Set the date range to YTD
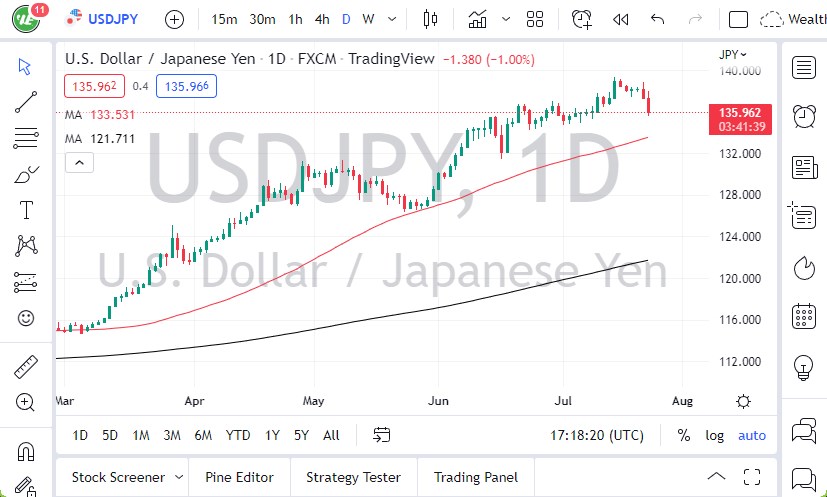 click(x=238, y=435)
